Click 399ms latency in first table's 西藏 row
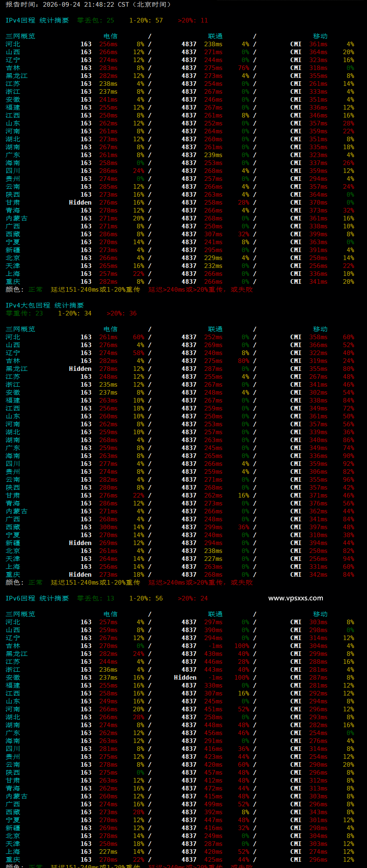The height and width of the screenshot is (868, 367). (318, 234)
